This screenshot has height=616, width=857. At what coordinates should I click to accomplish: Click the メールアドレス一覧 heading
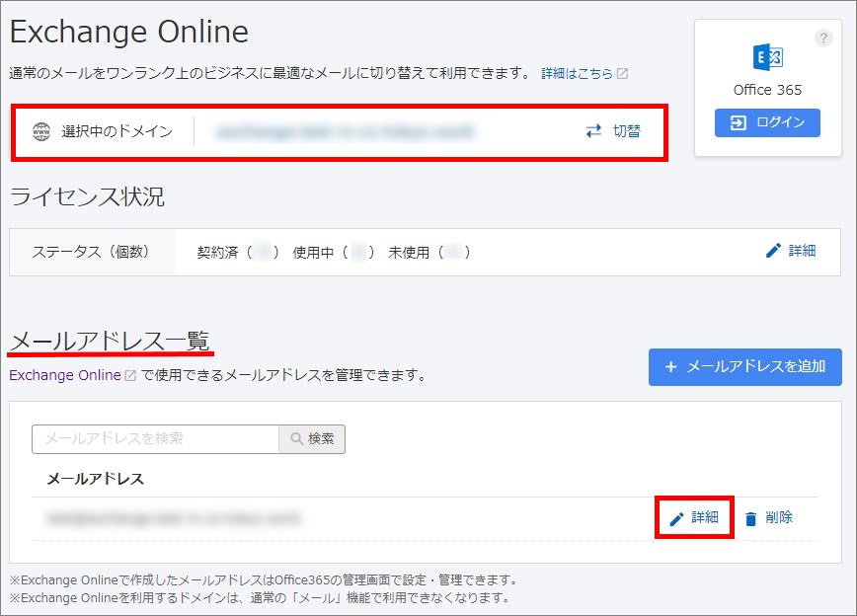coord(110,341)
